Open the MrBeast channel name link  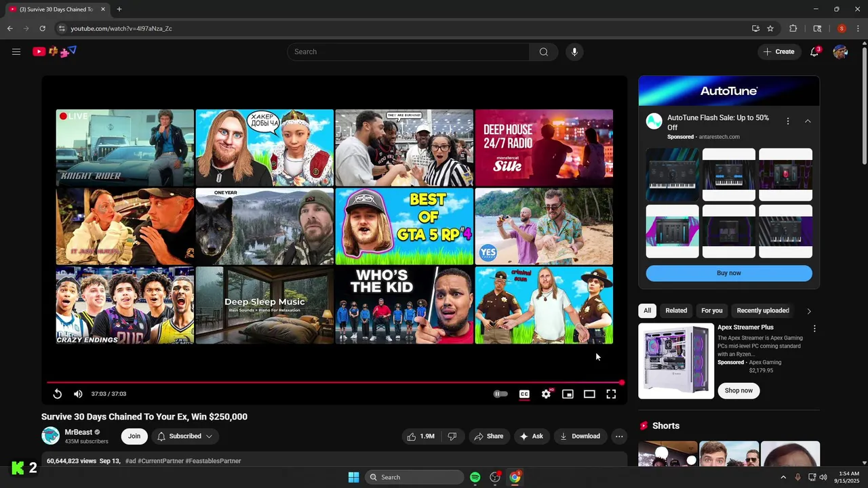pos(78,432)
